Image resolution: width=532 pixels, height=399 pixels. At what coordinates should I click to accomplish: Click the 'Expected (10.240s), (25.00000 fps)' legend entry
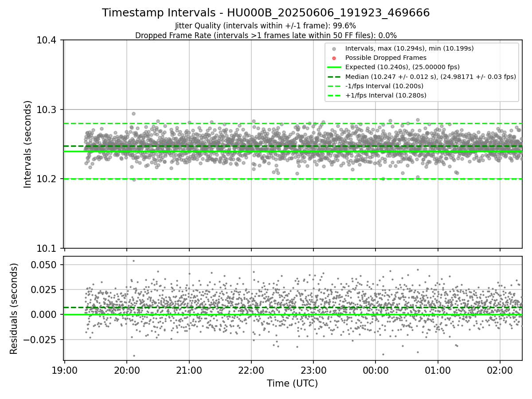click(403, 67)
